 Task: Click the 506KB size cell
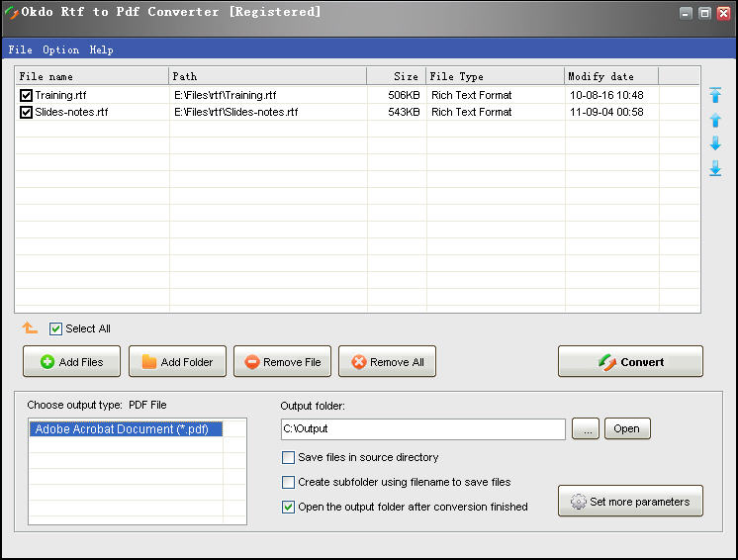point(404,95)
